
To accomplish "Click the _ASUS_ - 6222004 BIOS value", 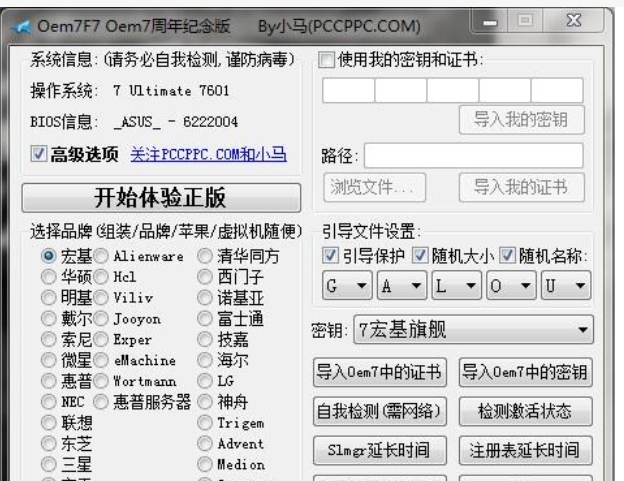I will point(176,122).
